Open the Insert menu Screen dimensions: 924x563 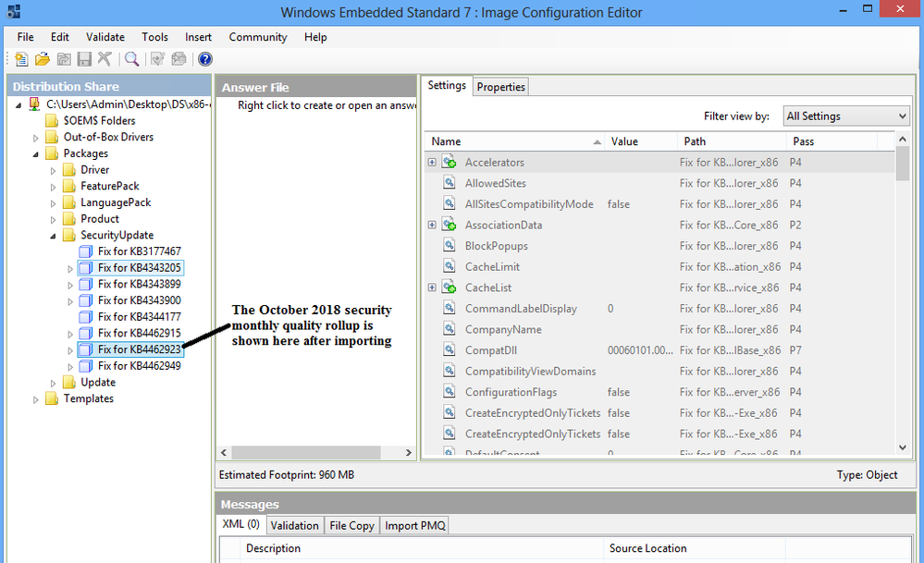coord(198,37)
